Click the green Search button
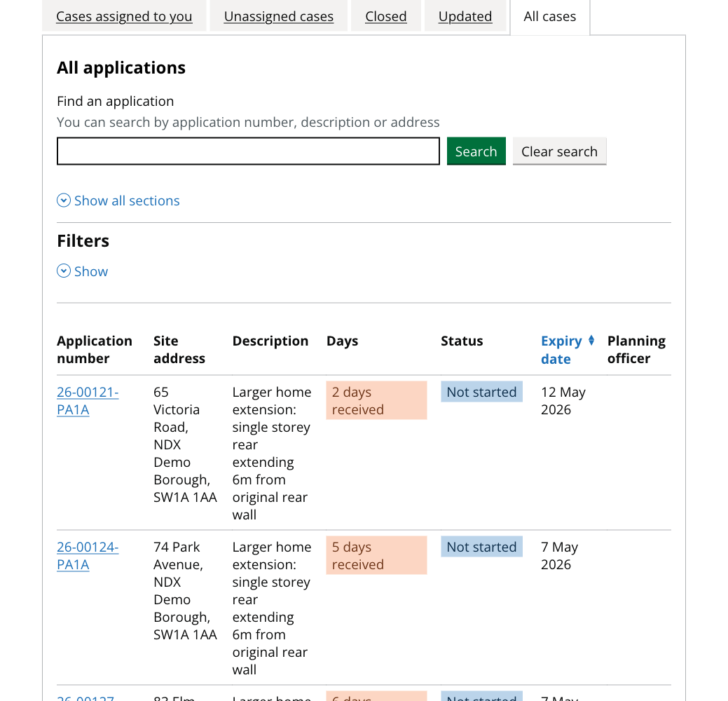The width and height of the screenshot is (728, 701). [476, 151]
